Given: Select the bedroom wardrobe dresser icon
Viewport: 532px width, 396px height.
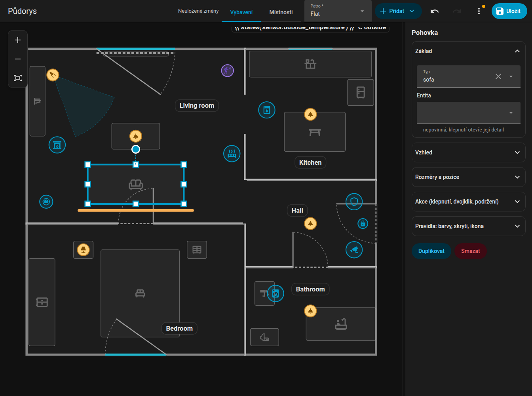Looking at the screenshot, I should click(42, 302).
